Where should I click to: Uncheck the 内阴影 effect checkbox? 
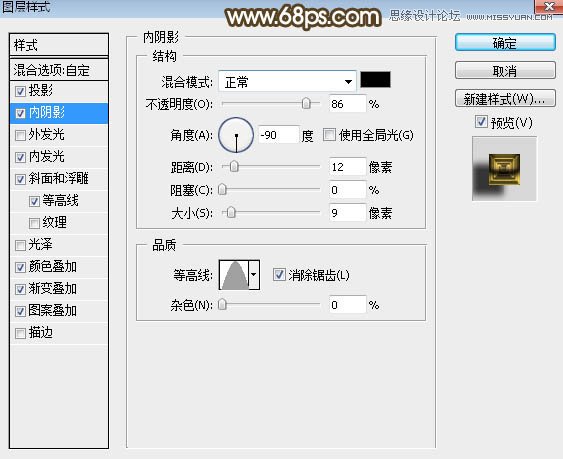[x=20, y=113]
